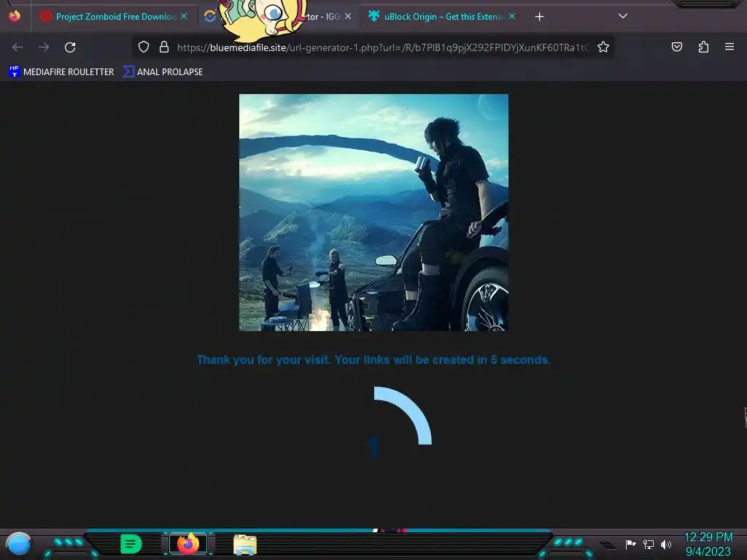Reload the current page

tap(70, 47)
